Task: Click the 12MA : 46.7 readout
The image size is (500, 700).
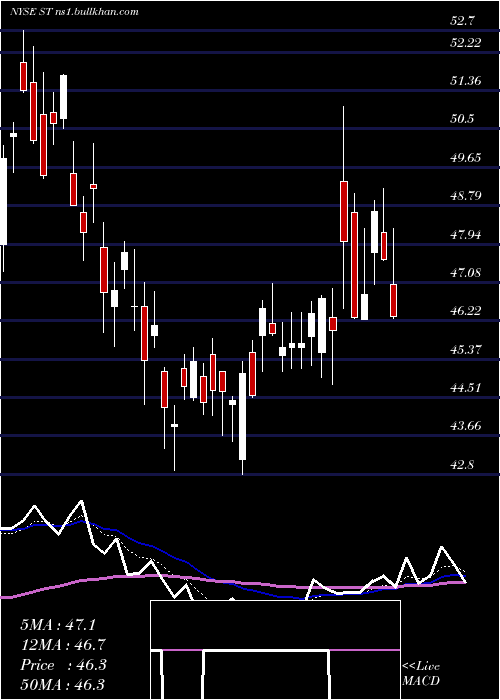Action: pos(63,645)
